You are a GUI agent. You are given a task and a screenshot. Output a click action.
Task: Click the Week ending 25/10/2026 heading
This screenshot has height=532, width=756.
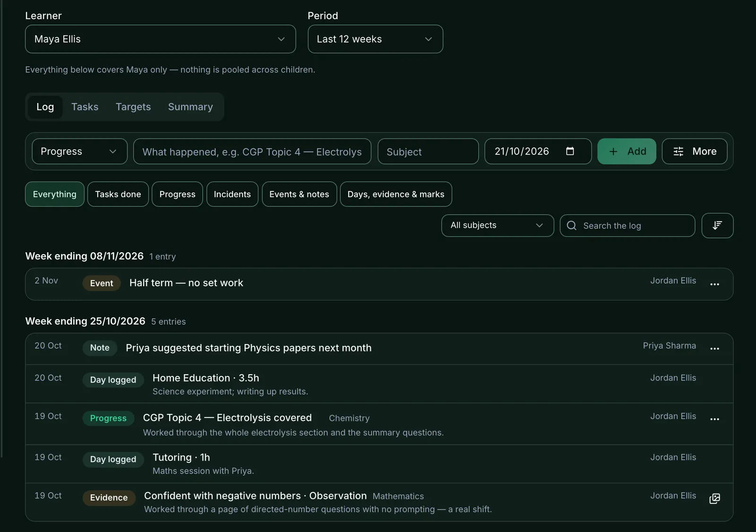point(85,321)
